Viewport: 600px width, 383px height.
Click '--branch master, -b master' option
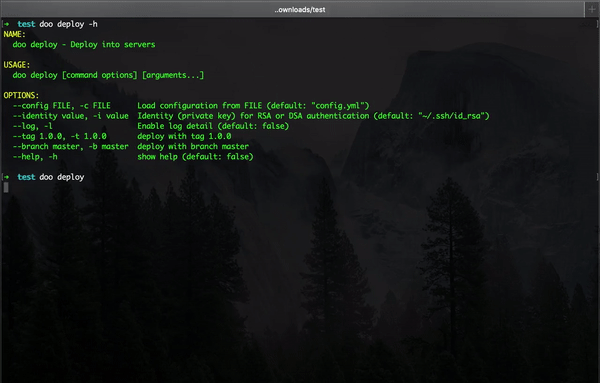[x=70, y=147]
